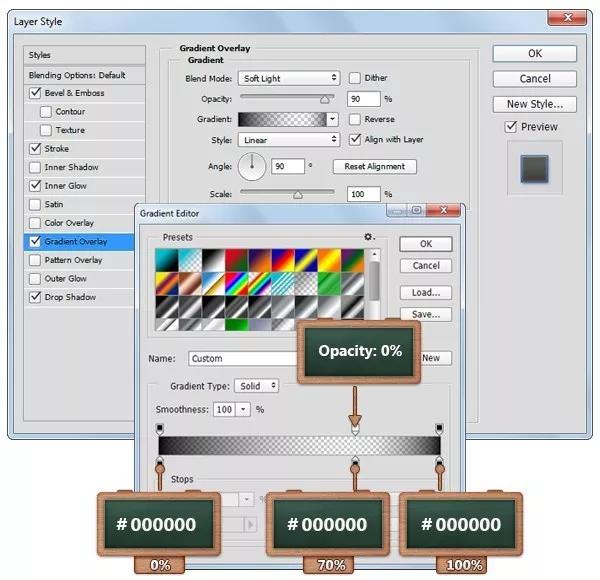Select the 70% location color stop
Image resolution: width=600 pixels, height=580 pixels.
[x=355, y=461]
